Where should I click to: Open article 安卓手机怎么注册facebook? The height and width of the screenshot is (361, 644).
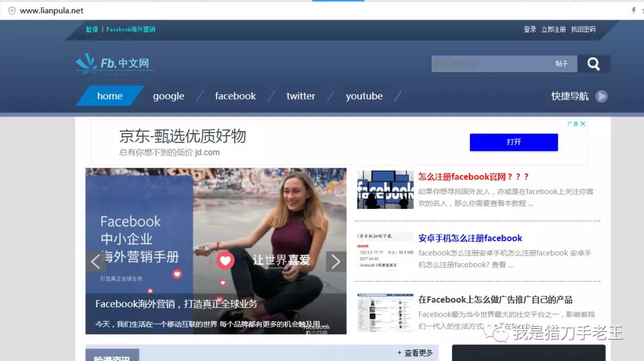tap(470, 238)
